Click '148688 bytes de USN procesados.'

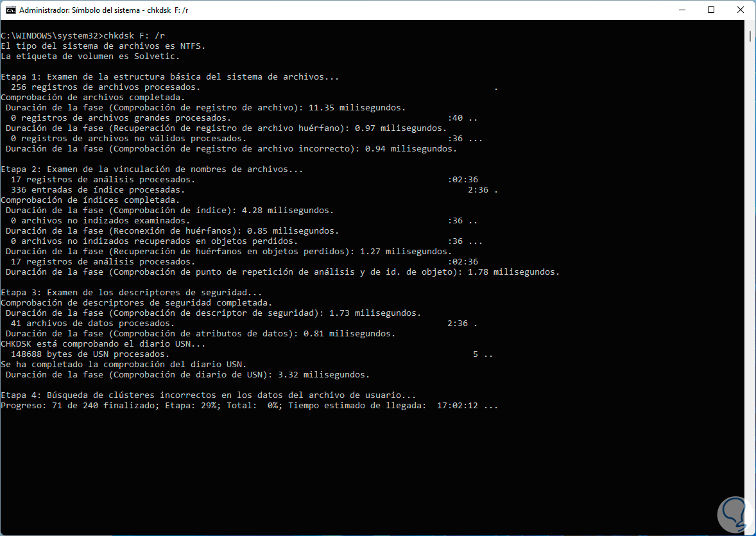(90, 354)
